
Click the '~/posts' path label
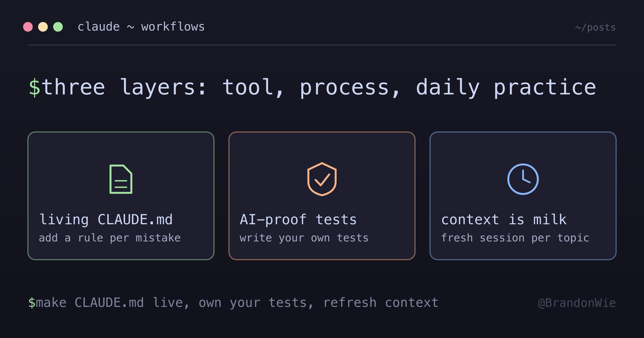(x=595, y=27)
